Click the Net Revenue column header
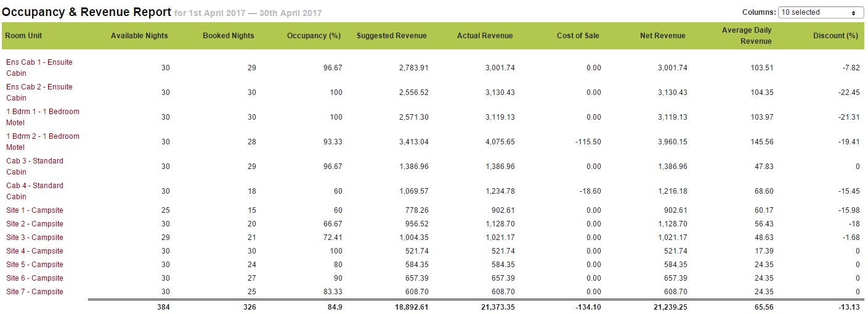 [x=663, y=36]
